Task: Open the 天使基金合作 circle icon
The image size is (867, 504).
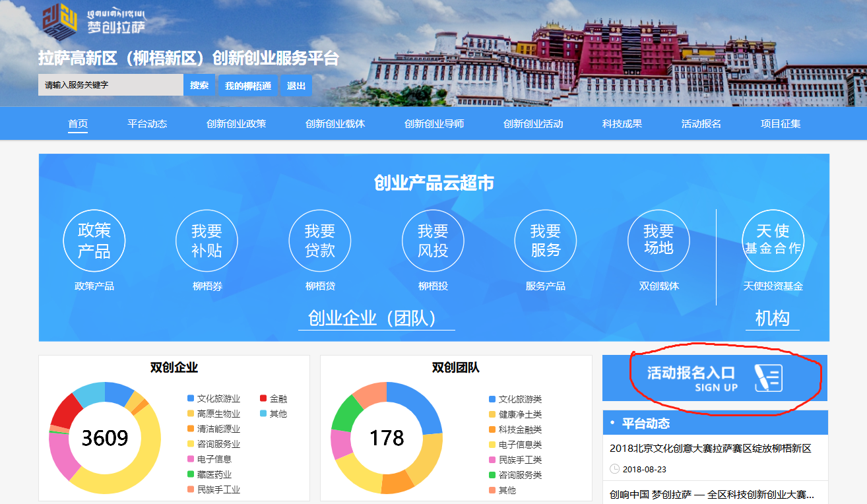Action: coord(773,241)
